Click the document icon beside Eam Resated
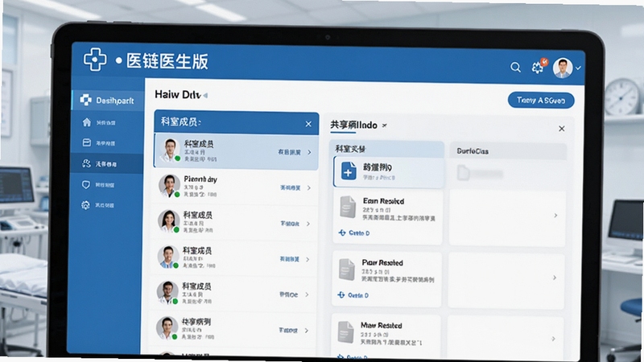Viewport: 644px width, 362px height. tap(348, 207)
